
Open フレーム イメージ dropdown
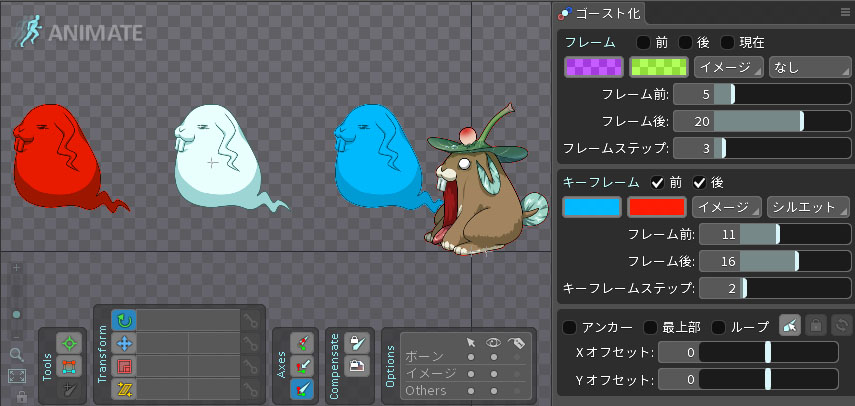pyautogui.click(x=728, y=68)
